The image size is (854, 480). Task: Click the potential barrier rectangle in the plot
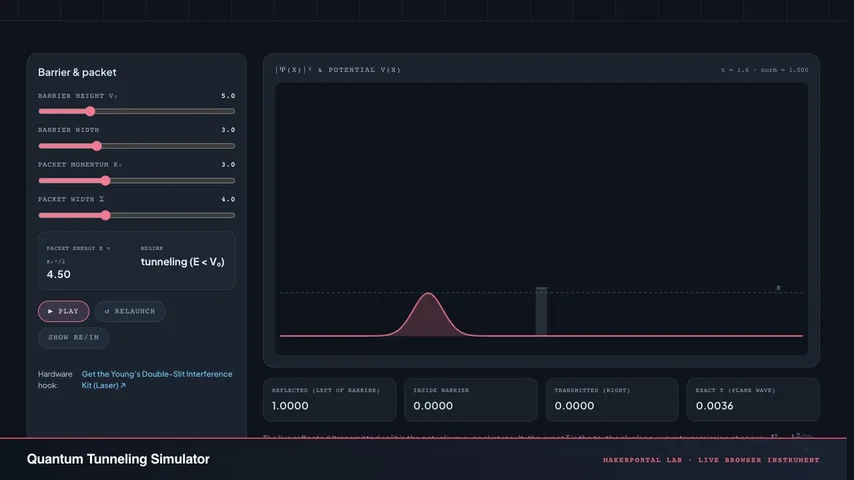click(541, 311)
